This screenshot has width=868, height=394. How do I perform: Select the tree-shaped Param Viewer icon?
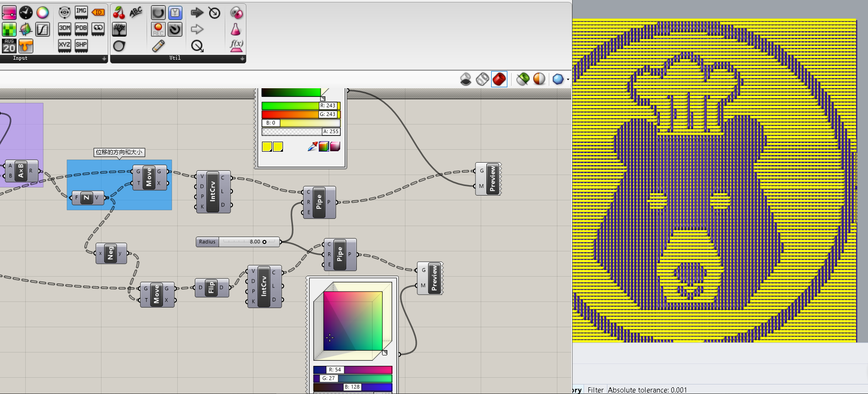119,29
